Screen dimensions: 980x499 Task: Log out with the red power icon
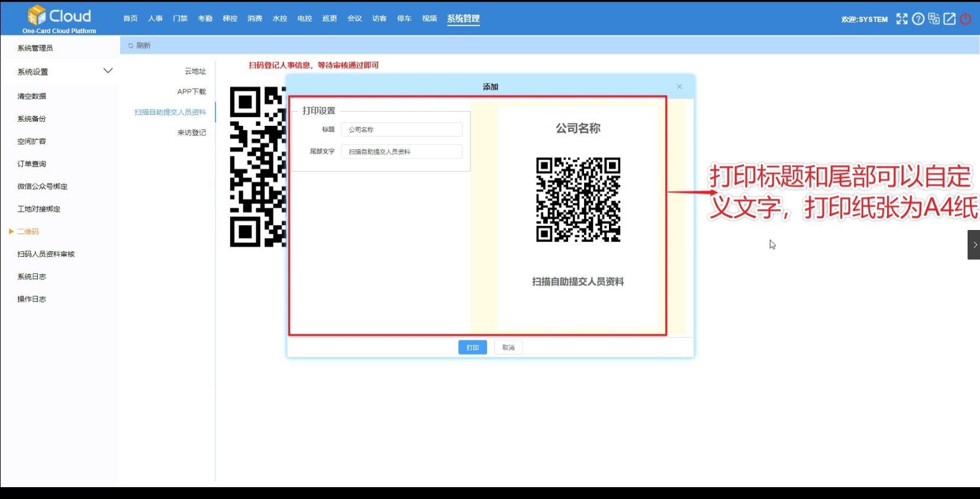click(x=965, y=19)
